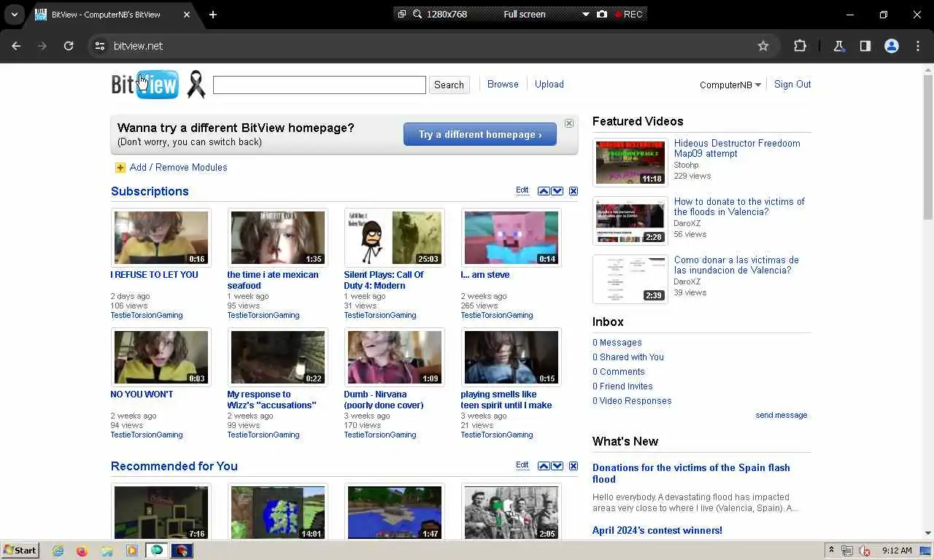
Task: Open site information icon in address bar
Action: pos(100,46)
